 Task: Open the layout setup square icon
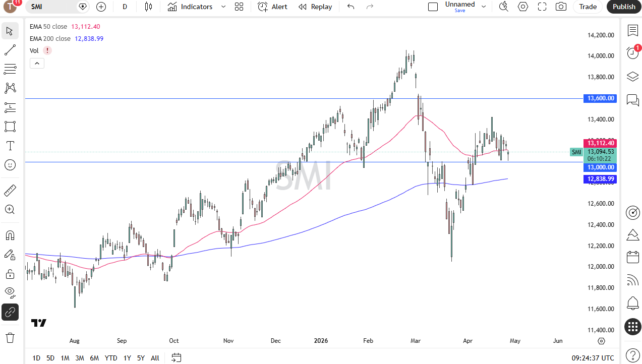pyautogui.click(x=433, y=7)
